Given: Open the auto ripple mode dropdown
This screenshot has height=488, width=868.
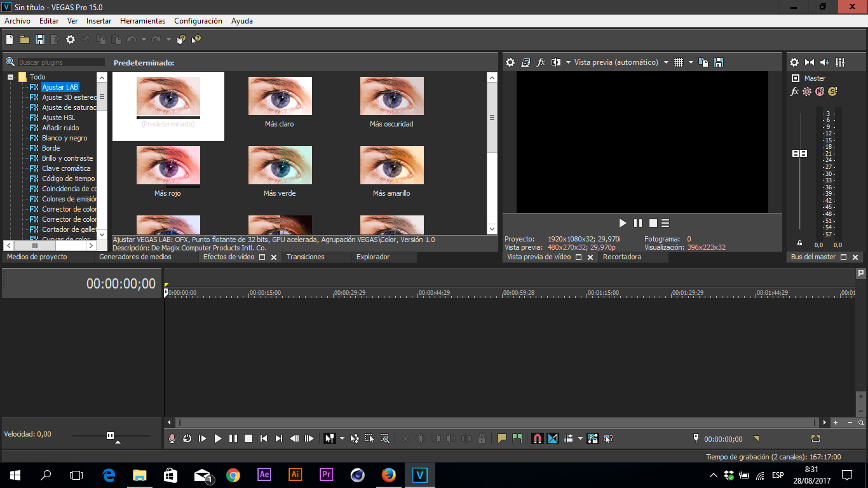Looking at the screenshot, I should (580, 438).
